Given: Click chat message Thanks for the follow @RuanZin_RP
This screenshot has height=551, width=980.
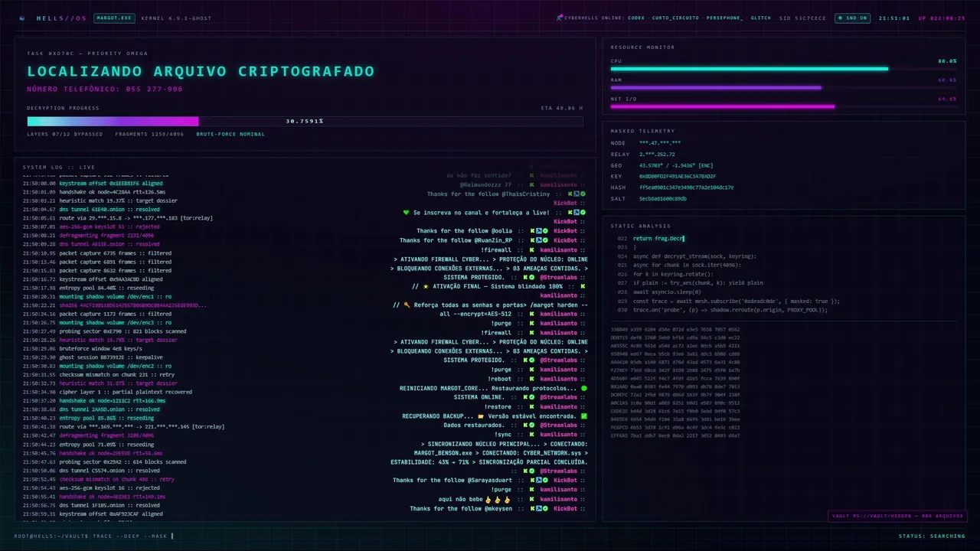Looking at the screenshot, I should (x=456, y=240).
